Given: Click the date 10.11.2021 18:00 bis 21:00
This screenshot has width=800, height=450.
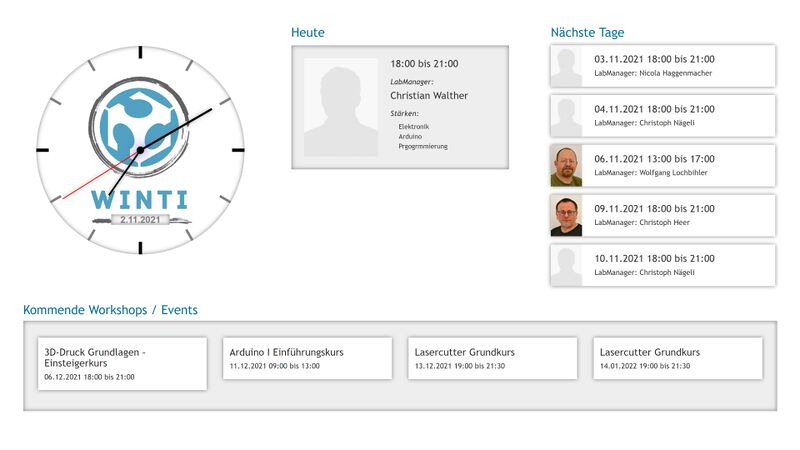Looking at the screenshot, I should point(654,258).
